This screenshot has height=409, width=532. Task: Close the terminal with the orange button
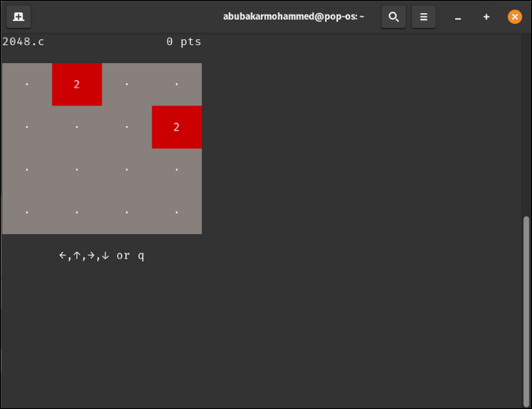tap(515, 16)
